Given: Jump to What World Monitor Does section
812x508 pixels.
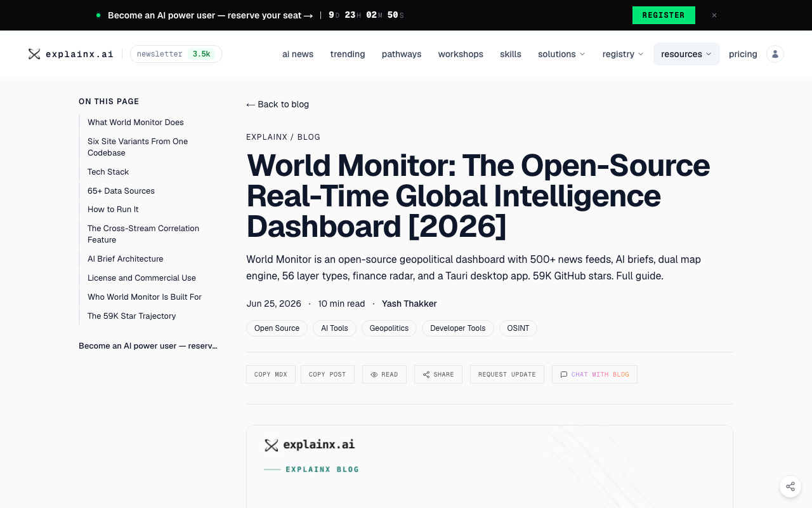Looking at the screenshot, I should [x=136, y=123].
